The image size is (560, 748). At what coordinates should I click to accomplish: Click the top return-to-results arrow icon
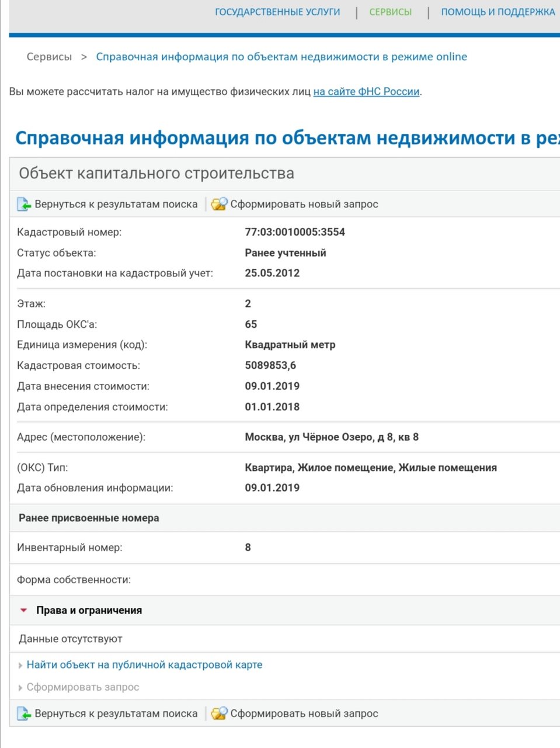tap(24, 205)
